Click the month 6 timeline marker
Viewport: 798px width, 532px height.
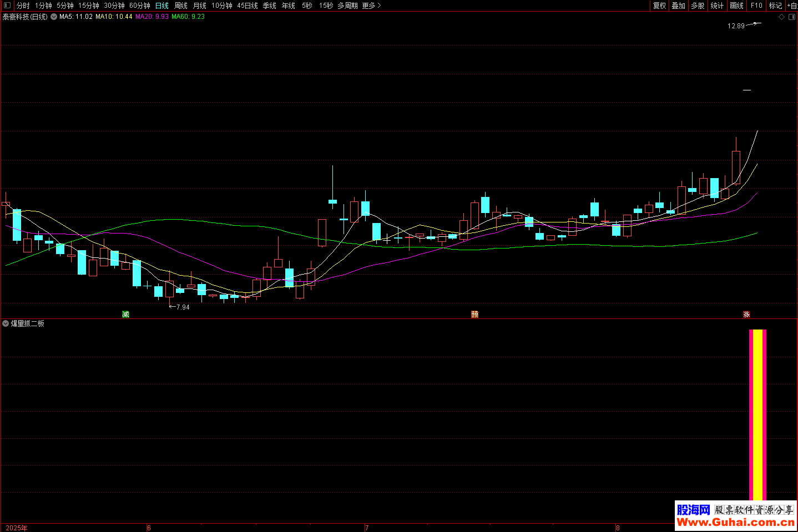149,528
